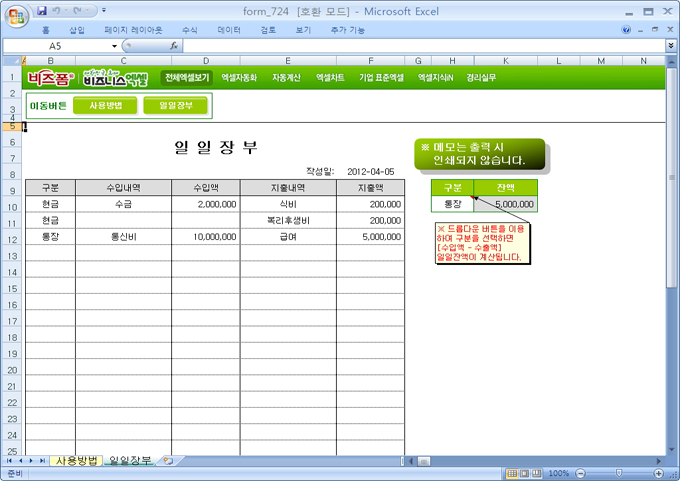680x481 pixels.
Task: Click the Select All corner button
Action: click(x=12, y=61)
